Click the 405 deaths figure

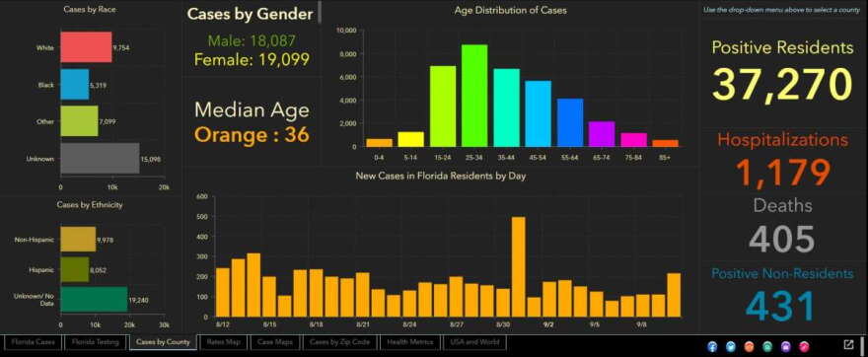coord(782,239)
